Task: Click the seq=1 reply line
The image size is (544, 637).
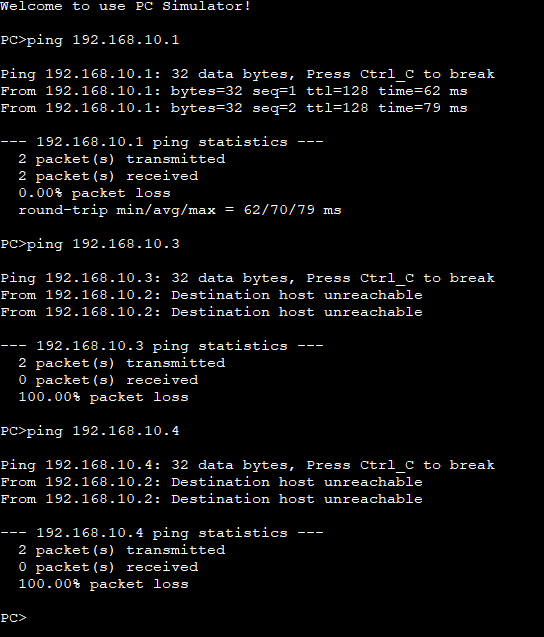Action: point(234,91)
